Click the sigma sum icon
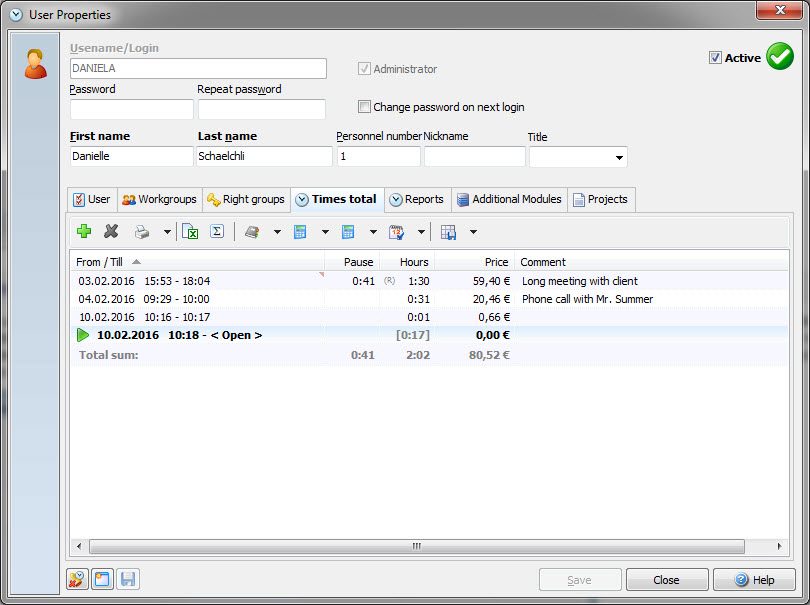Viewport: 810px width, 605px height. point(215,232)
